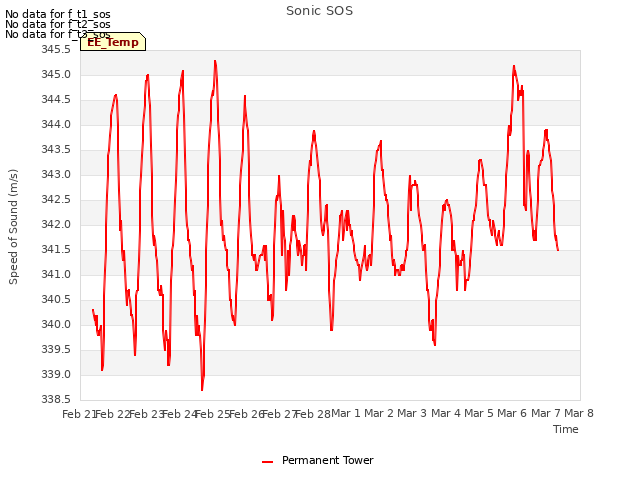Screen dimensions: 640x480
Task: Click the Mar 8 x-axis tick label
Action: (579, 413)
